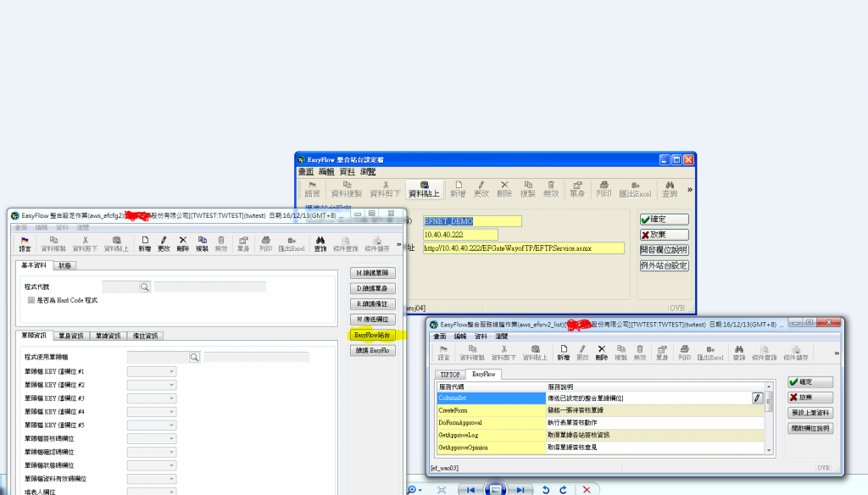Click 資料貼上 icon in 整合站台設定 window
This screenshot has height=495, width=868.
click(424, 189)
